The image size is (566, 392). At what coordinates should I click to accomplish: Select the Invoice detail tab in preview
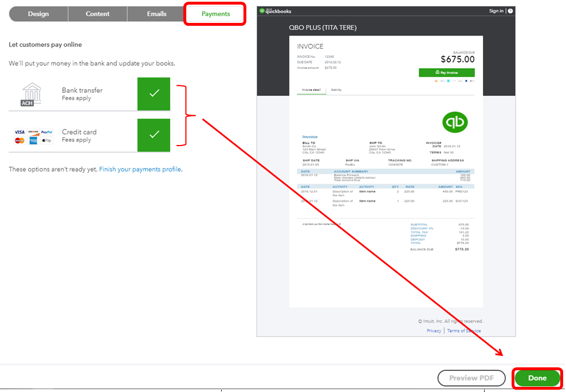tap(311, 90)
